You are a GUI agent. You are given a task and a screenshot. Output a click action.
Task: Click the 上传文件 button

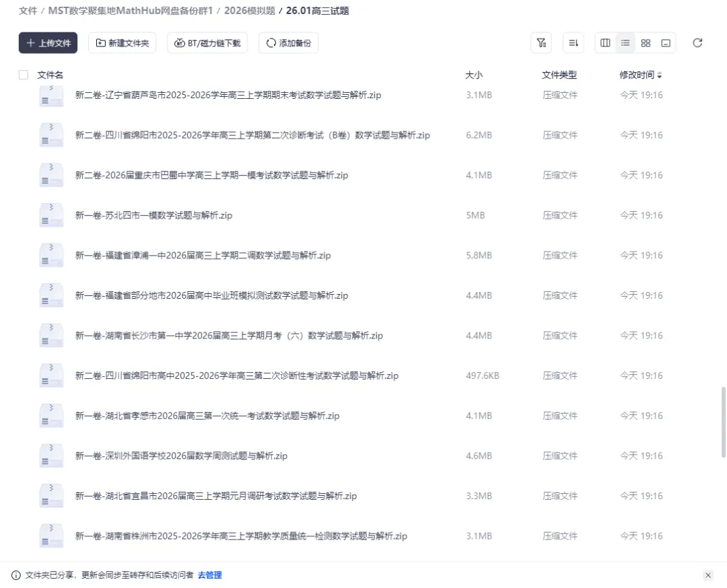pos(48,42)
